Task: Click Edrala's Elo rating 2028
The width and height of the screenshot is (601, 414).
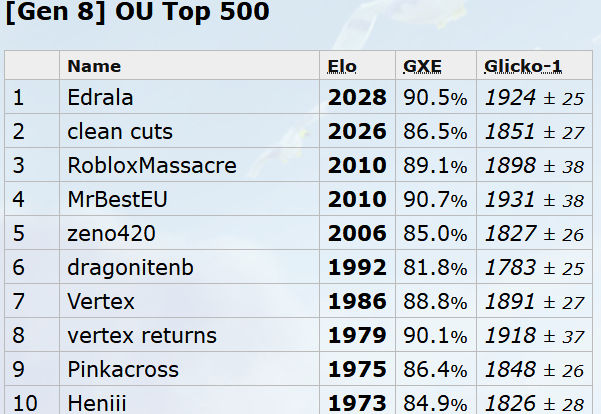Action: [357, 98]
